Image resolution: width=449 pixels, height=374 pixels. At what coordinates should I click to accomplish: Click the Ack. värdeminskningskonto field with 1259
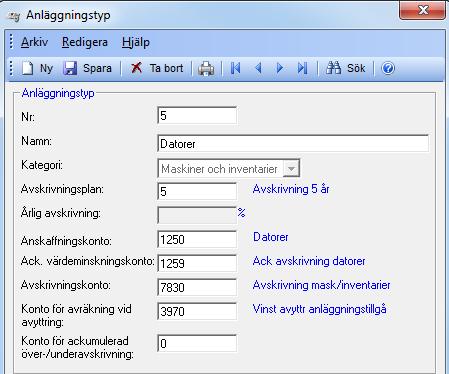point(197,263)
